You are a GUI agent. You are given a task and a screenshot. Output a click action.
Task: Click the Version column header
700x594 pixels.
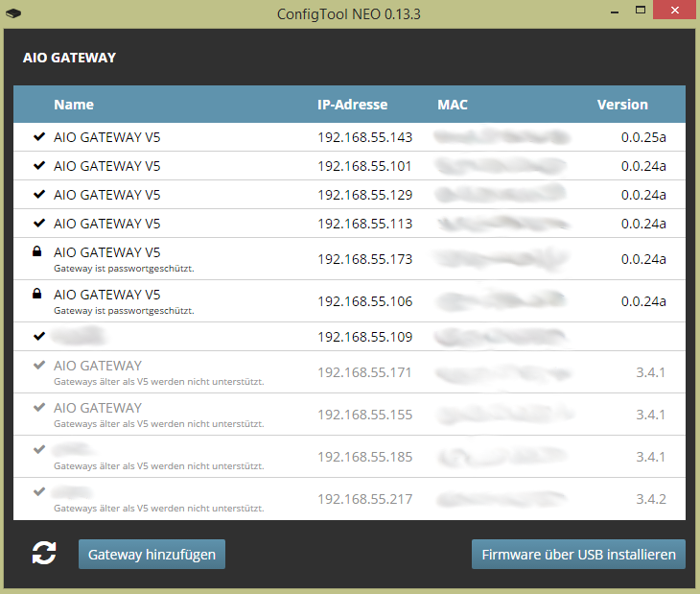(x=622, y=105)
